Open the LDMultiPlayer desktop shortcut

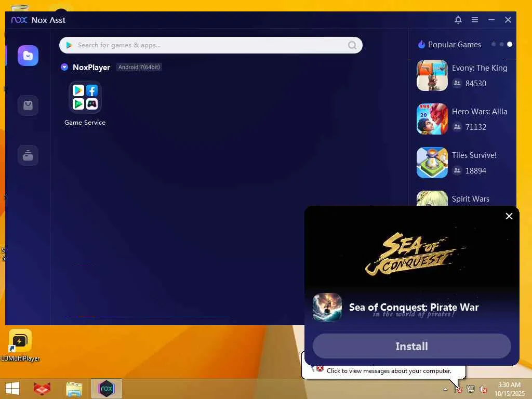20,345
